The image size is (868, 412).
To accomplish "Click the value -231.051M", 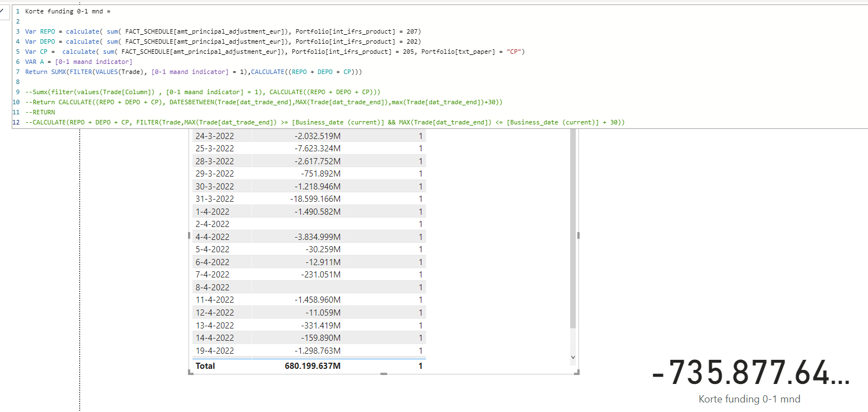I will coord(321,275).
